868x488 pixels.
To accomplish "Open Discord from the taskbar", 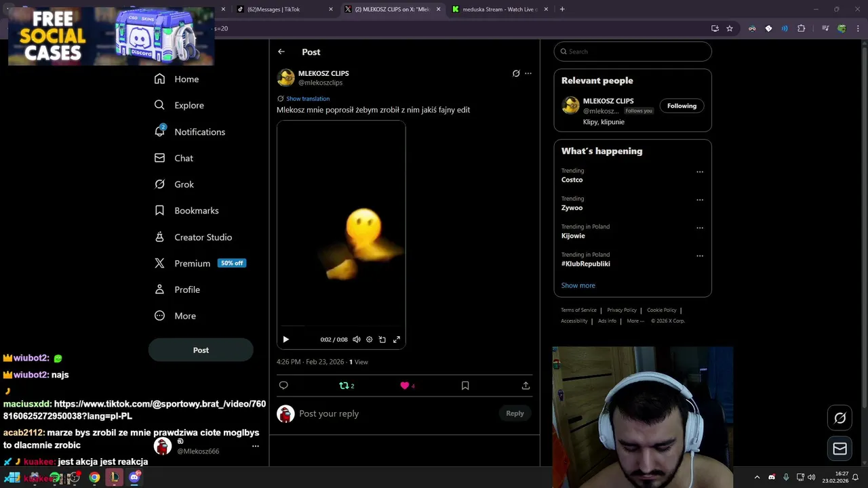I will pos(134,477).
